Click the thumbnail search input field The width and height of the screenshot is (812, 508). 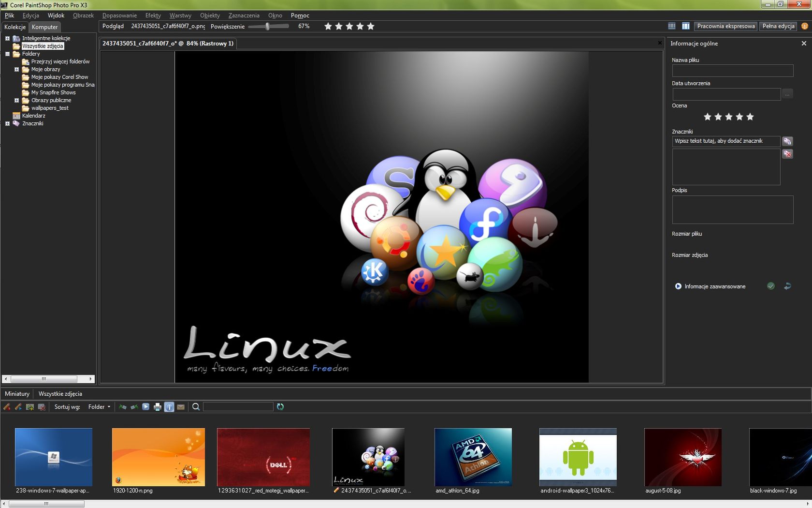click(238, 407)
